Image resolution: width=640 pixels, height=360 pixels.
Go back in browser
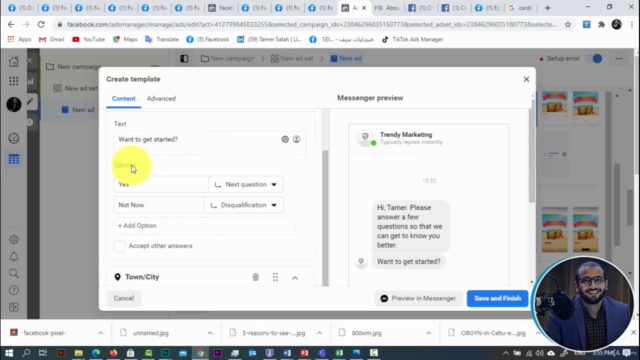pyautogui.click(x=11, y=24)
